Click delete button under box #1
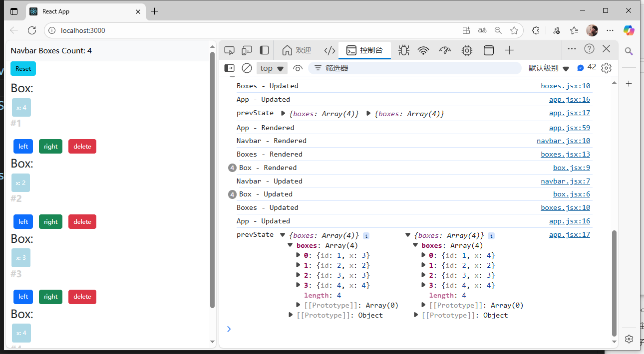 tap(82, 146)
